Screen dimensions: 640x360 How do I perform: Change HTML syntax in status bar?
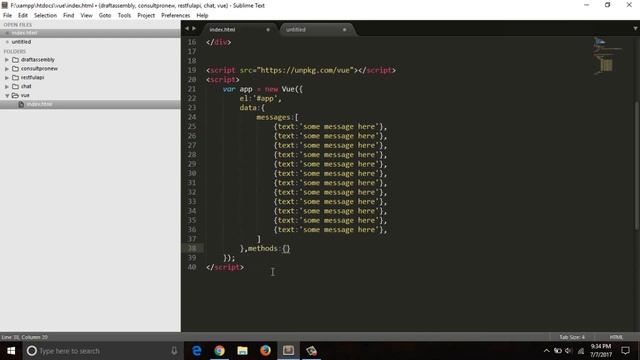point(616,337)
